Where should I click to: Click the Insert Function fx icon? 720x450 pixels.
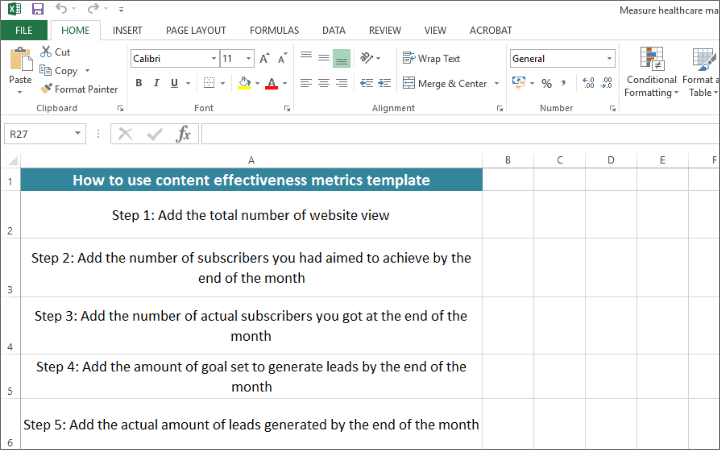click(183, 134)
